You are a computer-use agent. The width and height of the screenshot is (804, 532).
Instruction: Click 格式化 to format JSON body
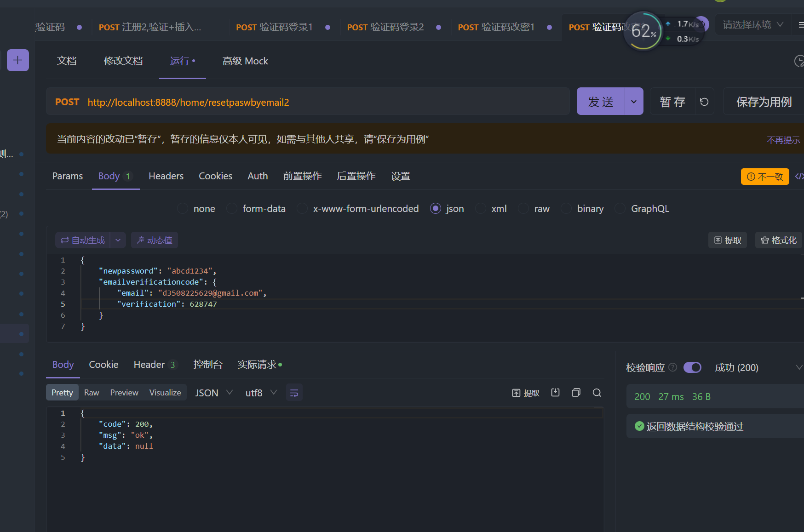click(x=779, y=240)
